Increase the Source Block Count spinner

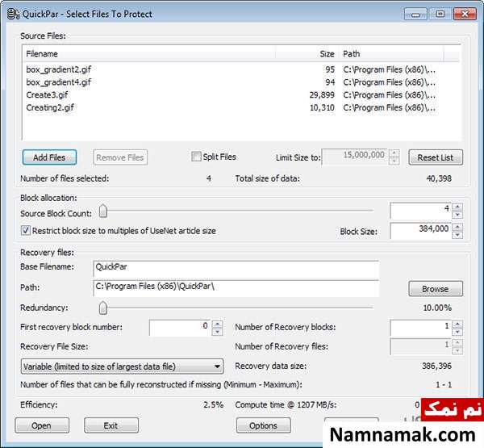click(x=457, y=207)
